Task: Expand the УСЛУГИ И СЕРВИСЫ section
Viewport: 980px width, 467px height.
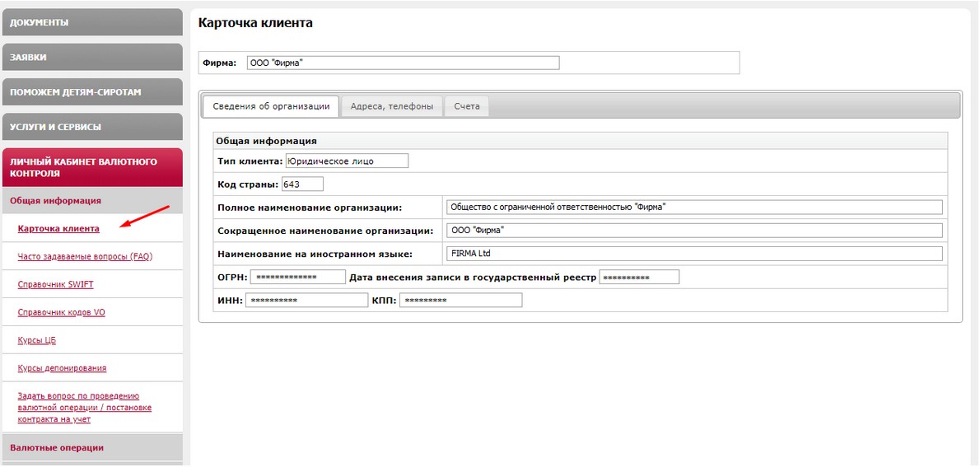Action: (x=91, y=127)
